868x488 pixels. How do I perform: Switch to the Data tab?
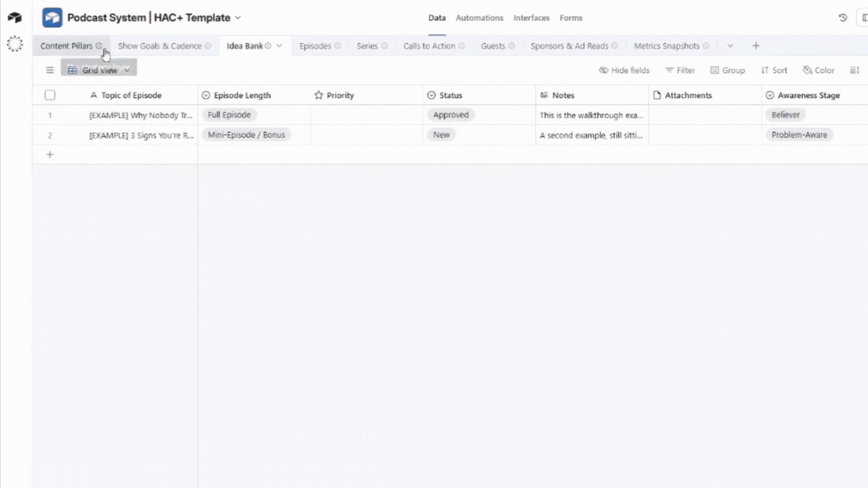click(x=437, y=18)
